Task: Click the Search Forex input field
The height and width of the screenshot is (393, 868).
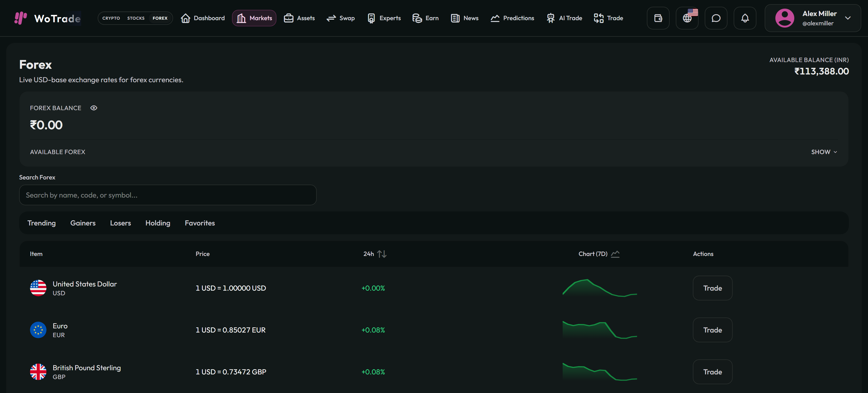Action: (168, 195)
